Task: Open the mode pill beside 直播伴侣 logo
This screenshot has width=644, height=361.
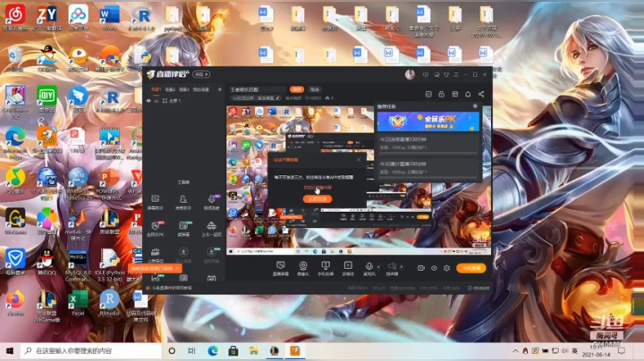Action: tap(201, 74)
